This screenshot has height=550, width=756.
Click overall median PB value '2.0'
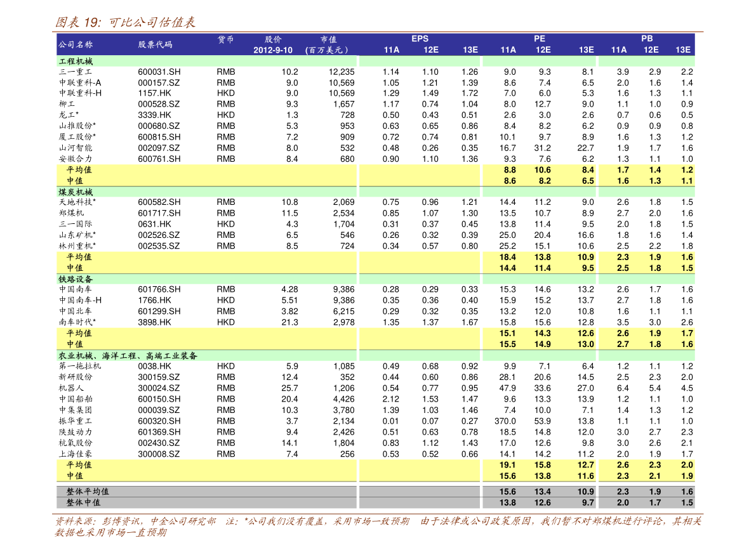coord(623,503)
